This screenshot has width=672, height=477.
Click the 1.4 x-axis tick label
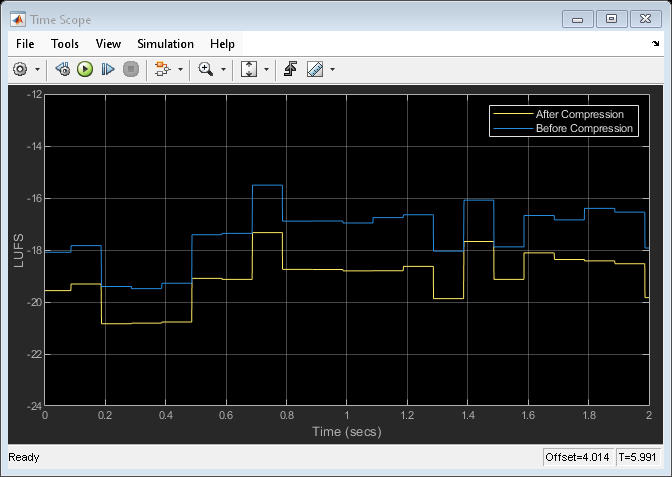click(x=468, y=415)
